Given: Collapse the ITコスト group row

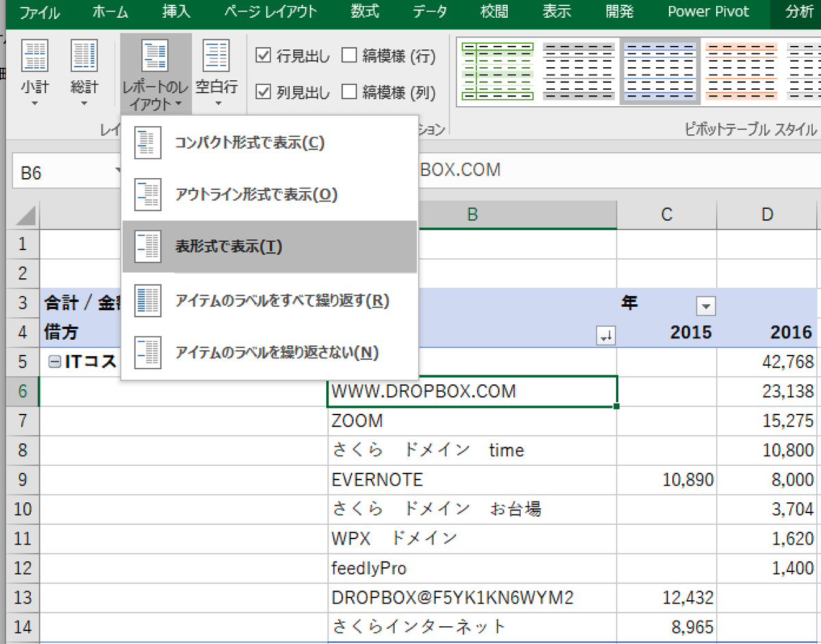Looking at the screenshot, I should 54,362.
